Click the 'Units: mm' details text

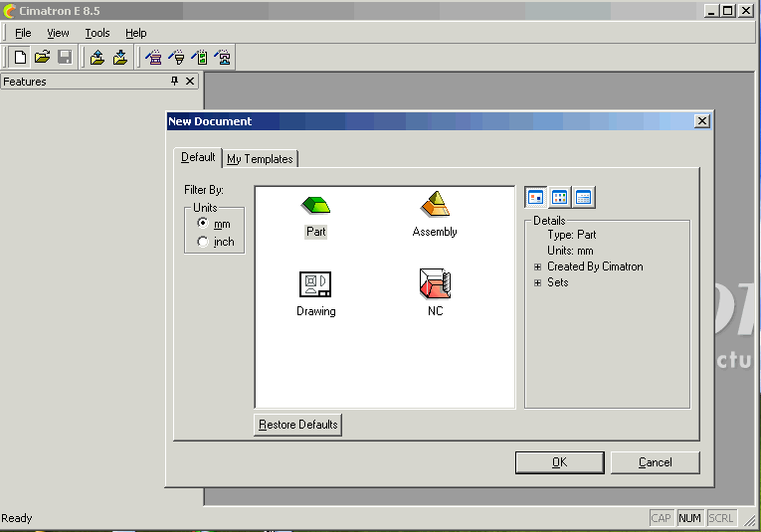click(570, 251)
